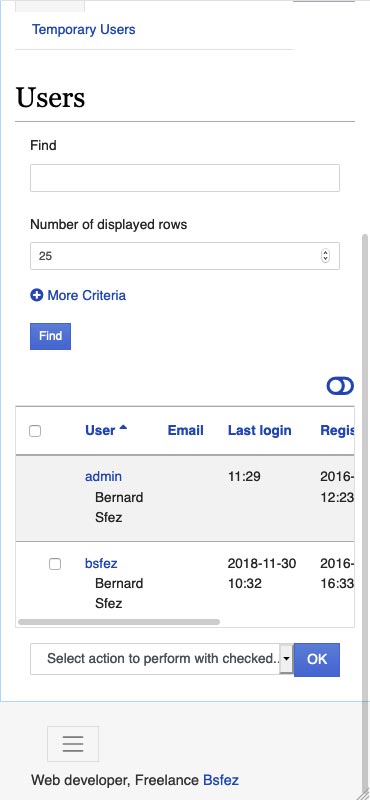Follow the Bsfez link in the footer

(220, 780)
